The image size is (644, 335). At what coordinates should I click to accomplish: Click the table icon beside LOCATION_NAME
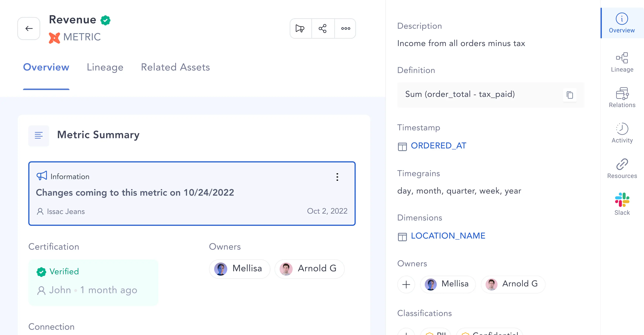[x=402, y=237]
